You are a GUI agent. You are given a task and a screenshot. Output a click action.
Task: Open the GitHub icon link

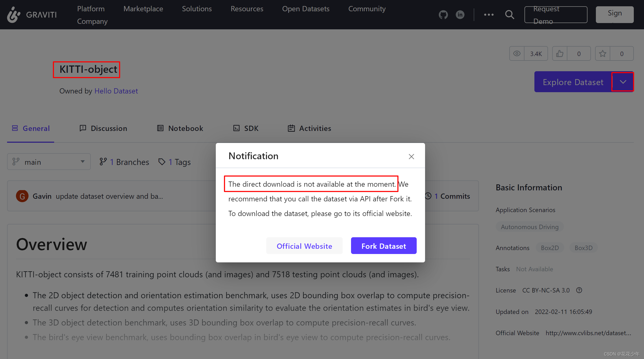tap(443, 15)
